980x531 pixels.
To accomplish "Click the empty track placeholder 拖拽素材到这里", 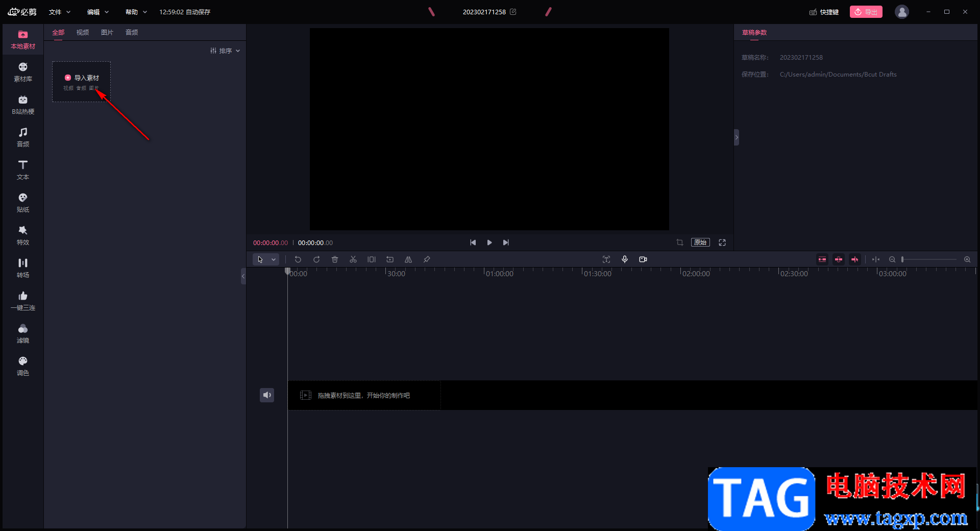I will pyautogui.click(x=364, y=395).
